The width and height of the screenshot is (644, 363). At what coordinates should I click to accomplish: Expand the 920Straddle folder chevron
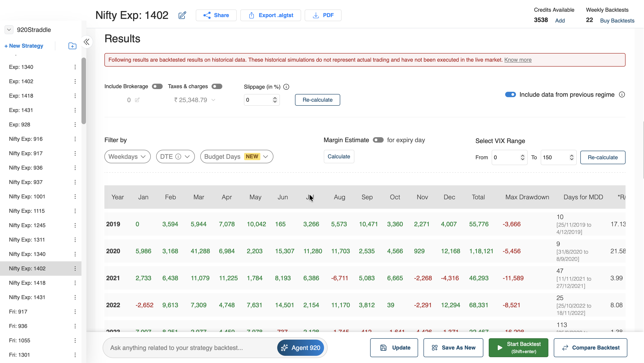[x=9, y=30]
